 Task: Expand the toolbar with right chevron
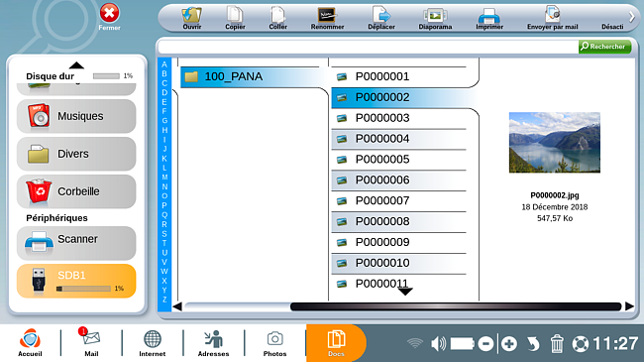(632, 17)
